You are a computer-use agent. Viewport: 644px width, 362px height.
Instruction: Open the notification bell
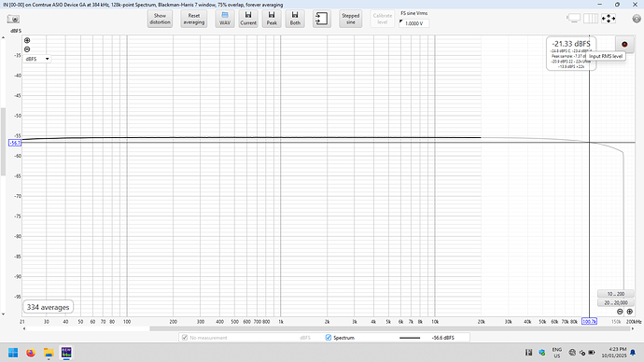tap(633, 353)
